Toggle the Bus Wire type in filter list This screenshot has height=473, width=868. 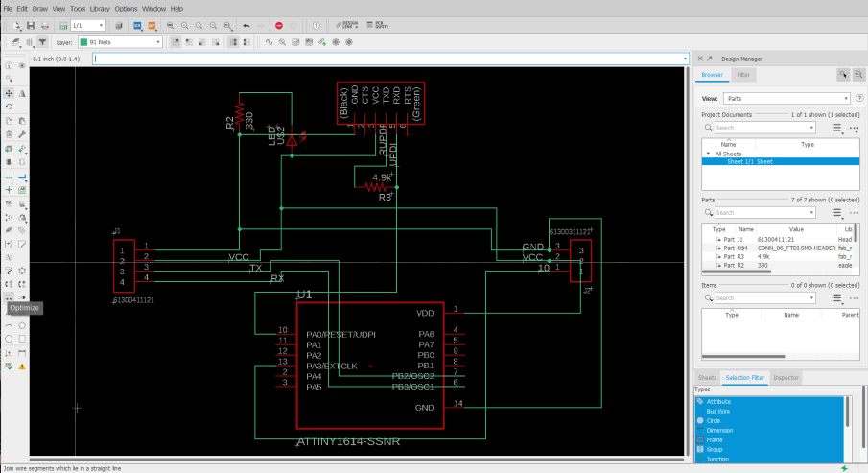(719, 411)
